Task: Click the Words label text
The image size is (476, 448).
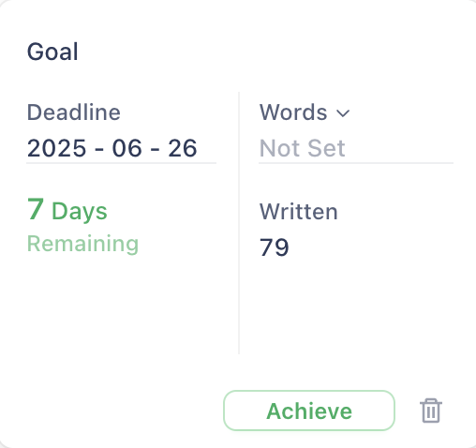Action: tap(293, 112)
